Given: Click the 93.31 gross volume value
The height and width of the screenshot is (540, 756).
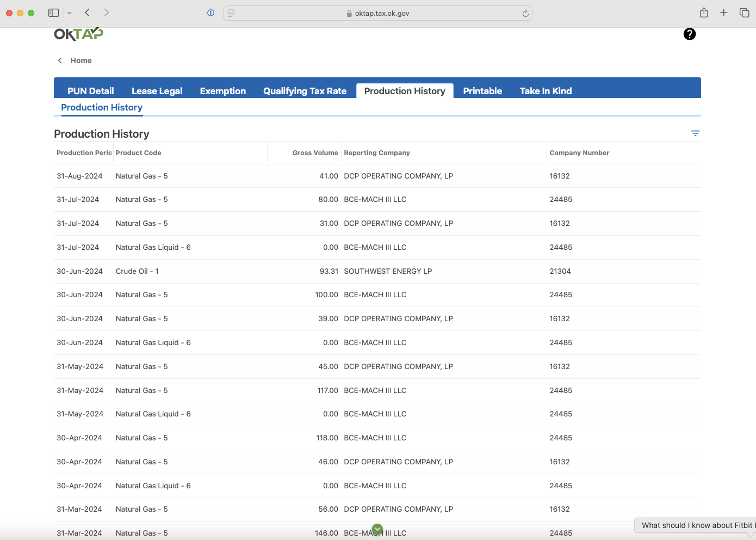Looking at the screenshot, I should (329, 271).
